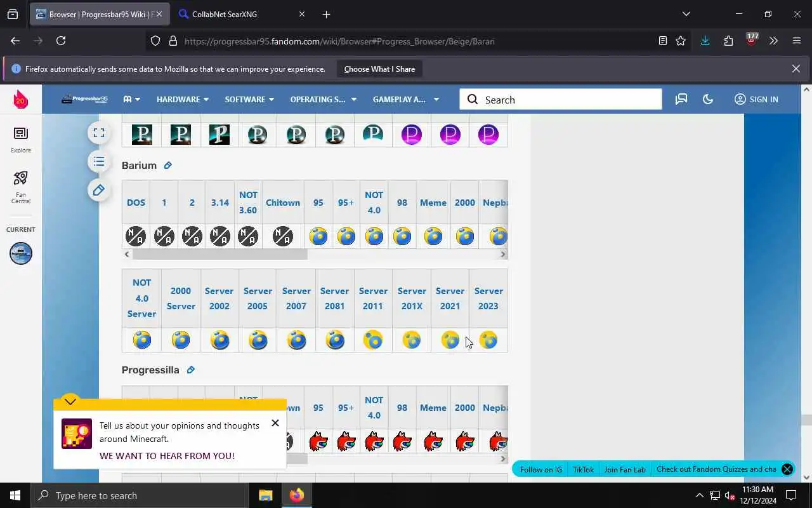Click the Windows taskbar search box

[140, 495]
